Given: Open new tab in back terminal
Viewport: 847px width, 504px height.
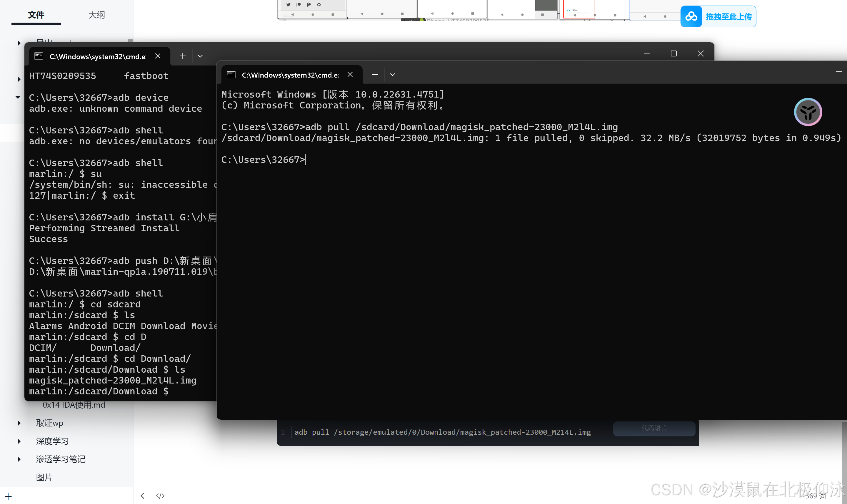Looking at the screenshot, I should tap(183, 56).
